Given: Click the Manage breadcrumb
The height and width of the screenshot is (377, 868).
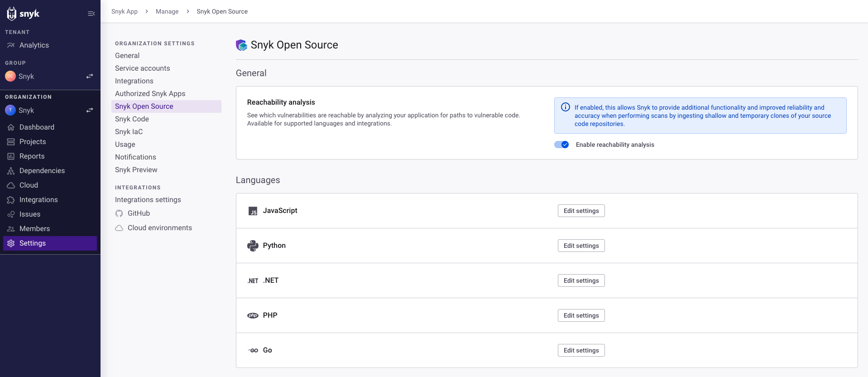Looking at the screenshot, I should coord(167,11).
